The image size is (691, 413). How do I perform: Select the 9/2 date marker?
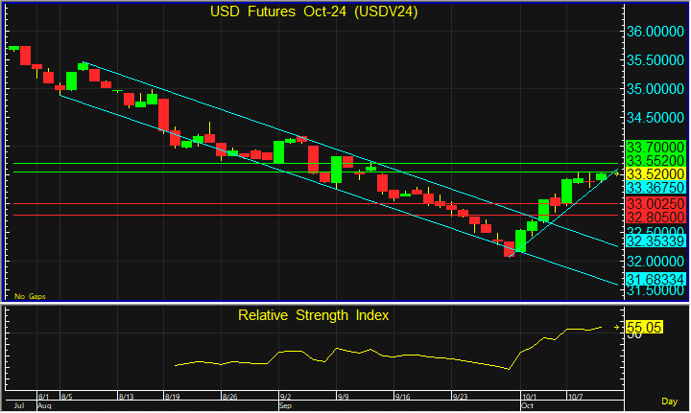[x=285, y=397]
